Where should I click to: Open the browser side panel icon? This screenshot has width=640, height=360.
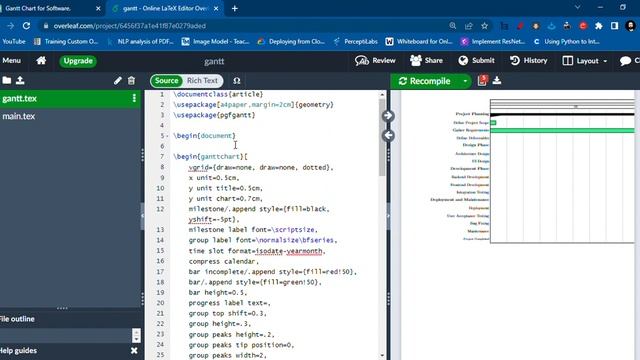point(615,26)
